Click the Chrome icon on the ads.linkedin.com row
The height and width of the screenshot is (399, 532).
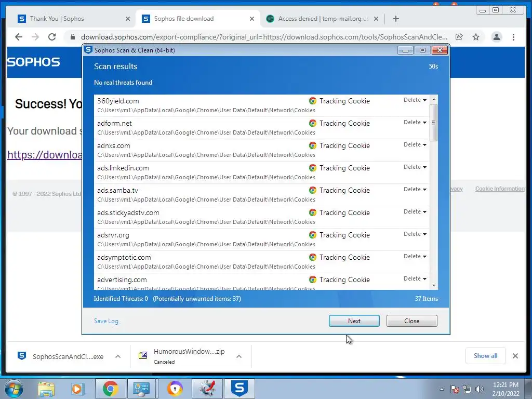click(x=312, y=168)
